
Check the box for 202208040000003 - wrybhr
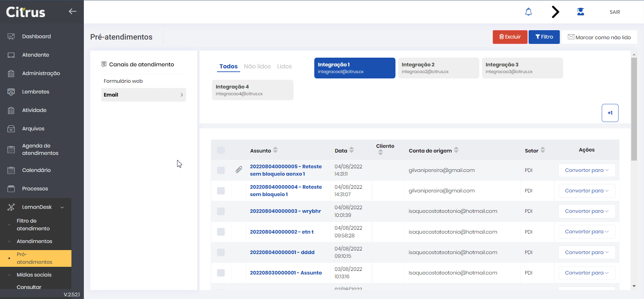tap(221, 211)
